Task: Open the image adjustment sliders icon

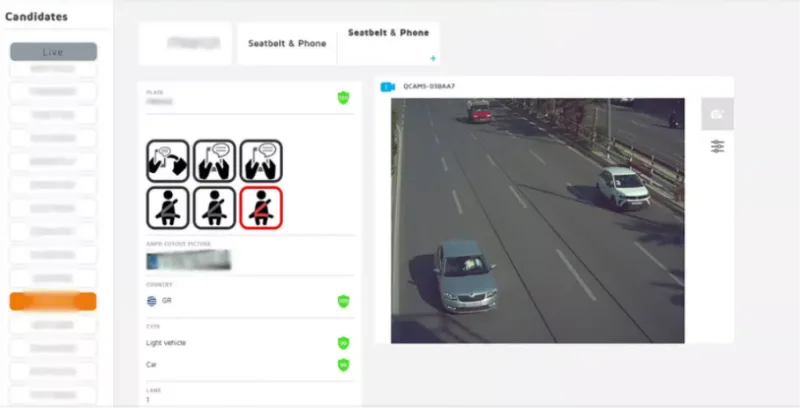Action: 717,147
